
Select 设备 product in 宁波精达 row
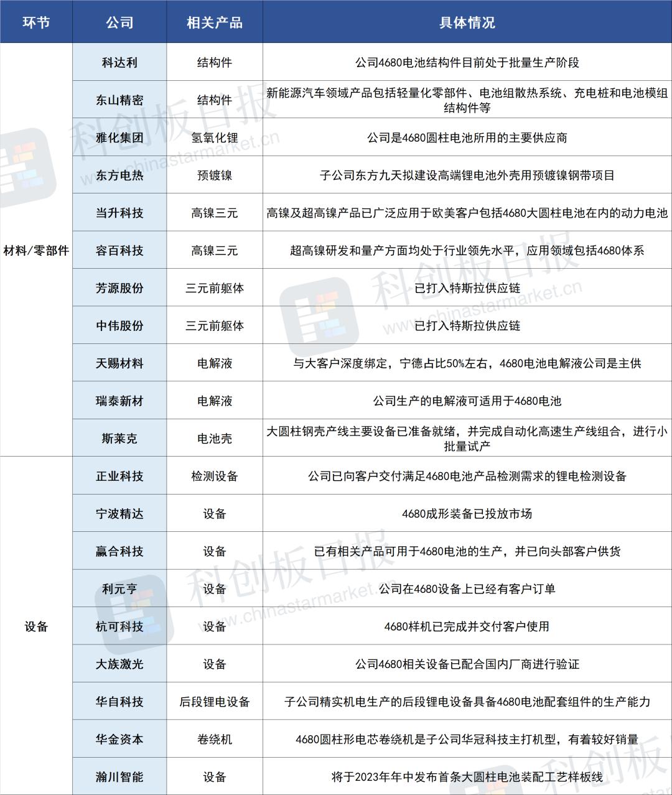tap(215, 514)
